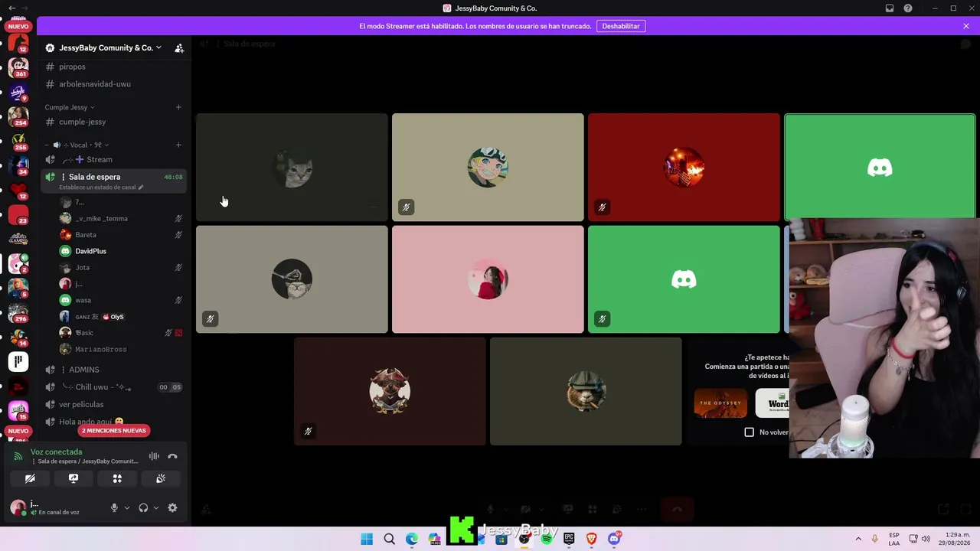The width and height of the screenshot is (980, 551).
Task: Open the title bar inbox icon
Action: (890, 8)
